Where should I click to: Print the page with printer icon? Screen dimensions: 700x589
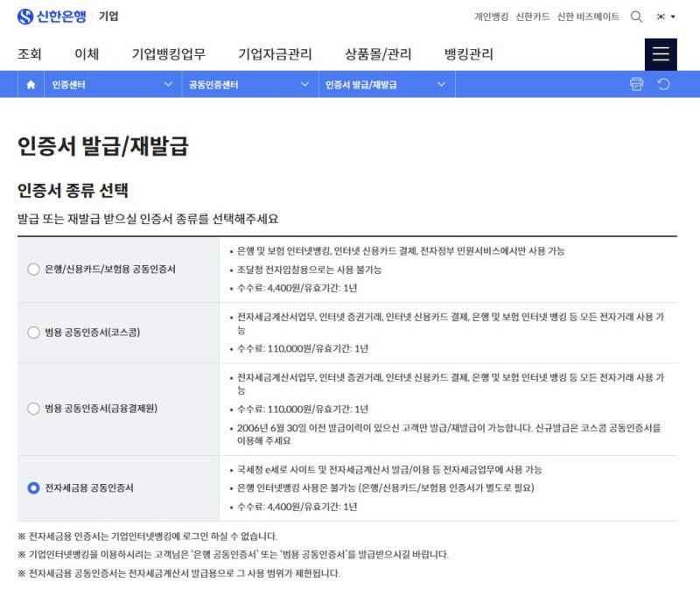click(x=637, y=84)
